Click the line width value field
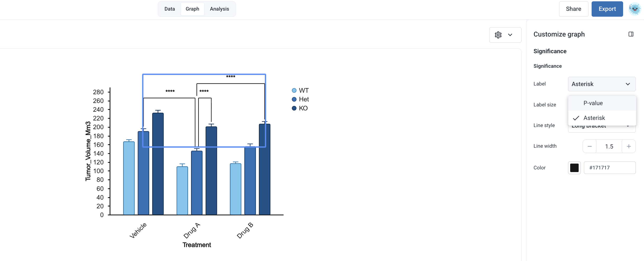The image size is (644, 261). 609,146
